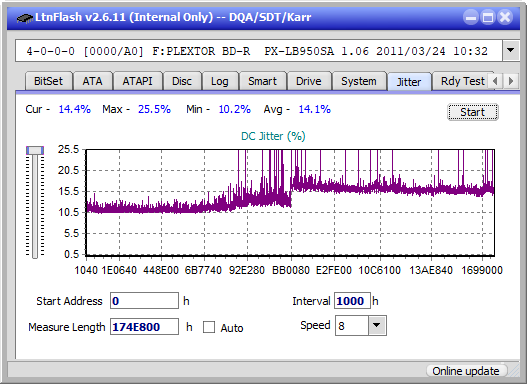Click the Start Address input field
The height and width of the screenshot is (384, 527).
click(x=145, y=300)
